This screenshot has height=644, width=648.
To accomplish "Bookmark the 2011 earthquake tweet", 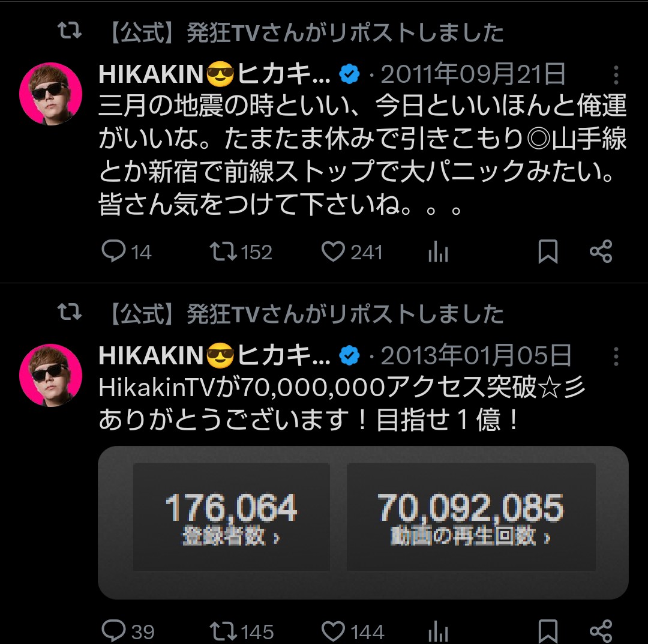I will pyautogui.click(x=548, y=251).
